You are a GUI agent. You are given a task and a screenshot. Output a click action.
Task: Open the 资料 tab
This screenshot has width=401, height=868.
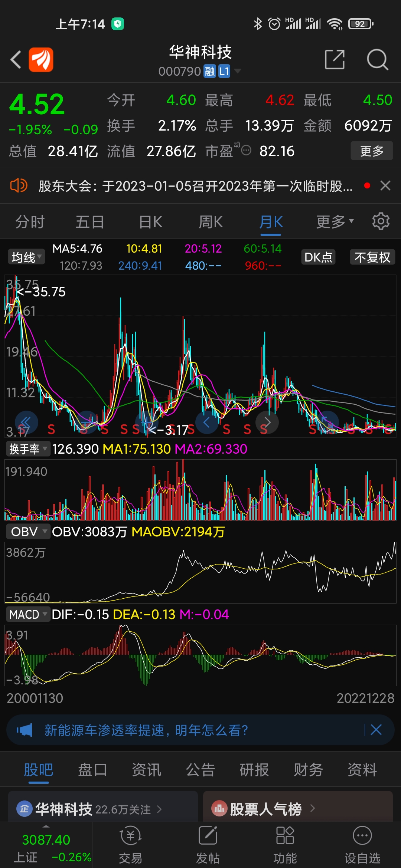pos(362,770)
